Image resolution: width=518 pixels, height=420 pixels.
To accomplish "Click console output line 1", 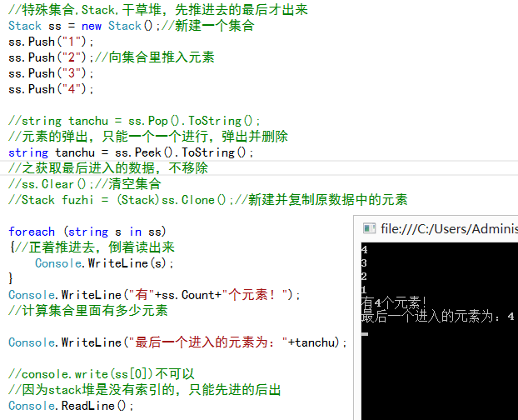I will pos(364,290).
